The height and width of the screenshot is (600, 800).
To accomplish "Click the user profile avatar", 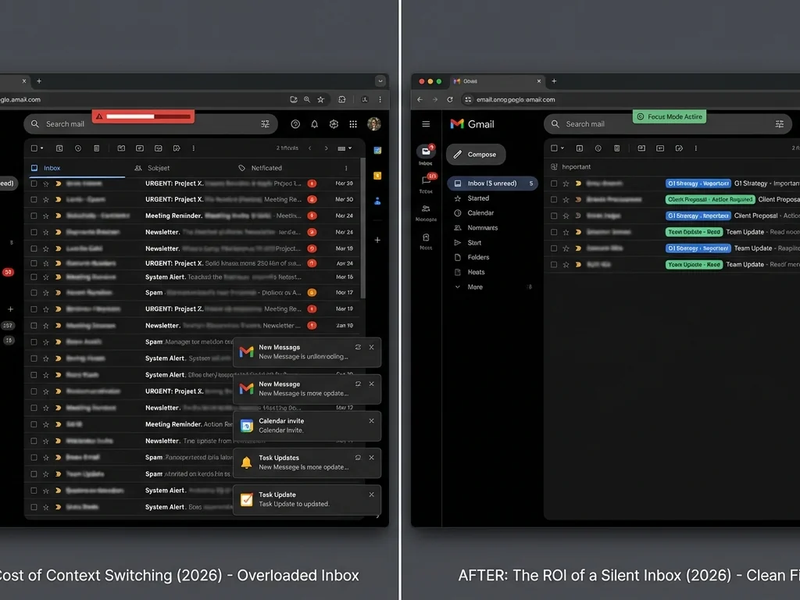I will coord(374,124).
